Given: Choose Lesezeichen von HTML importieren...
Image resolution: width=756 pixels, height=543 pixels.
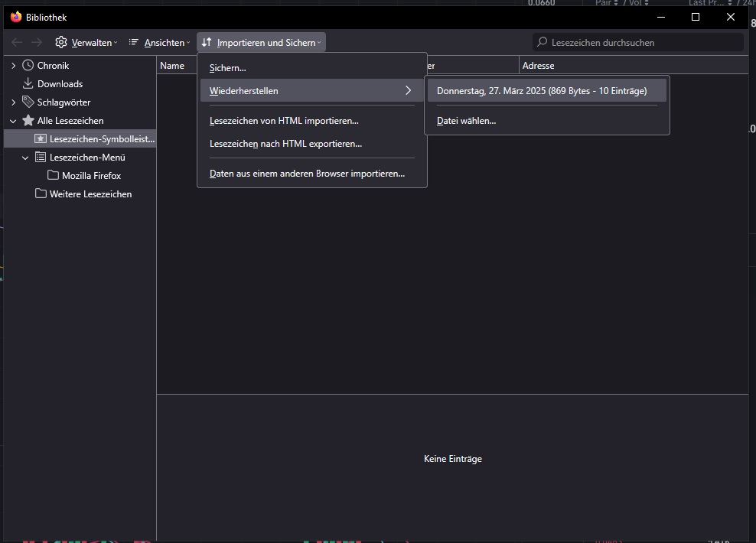Looking at the screenshot, I should (x=312, y=120).
